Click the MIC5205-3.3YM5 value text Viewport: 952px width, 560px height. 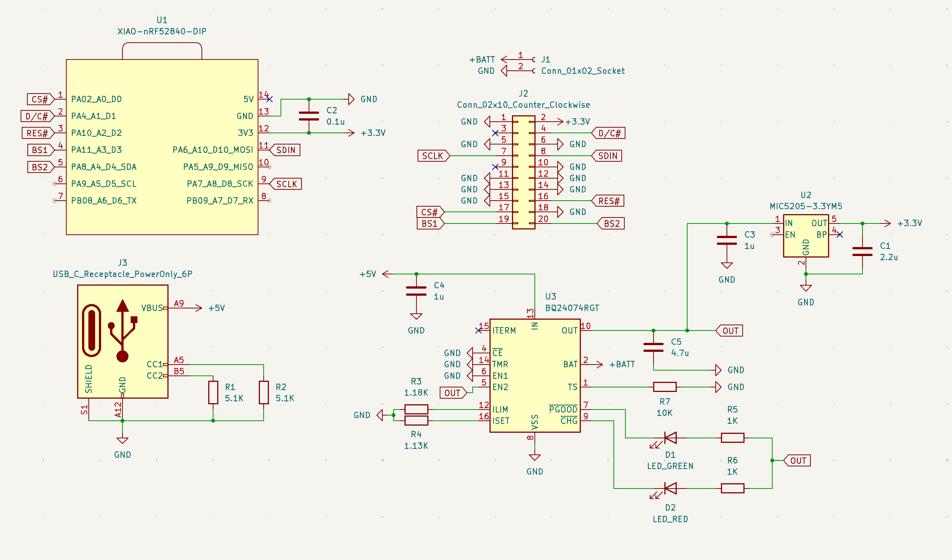click(806, 206)
